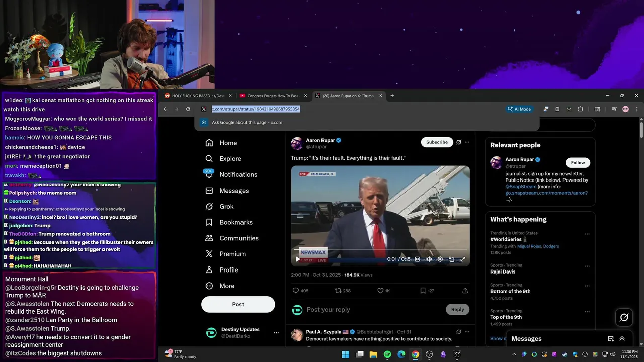
Task: Open Destiny Updates account menu dots
Action: (x=276, y=333)
